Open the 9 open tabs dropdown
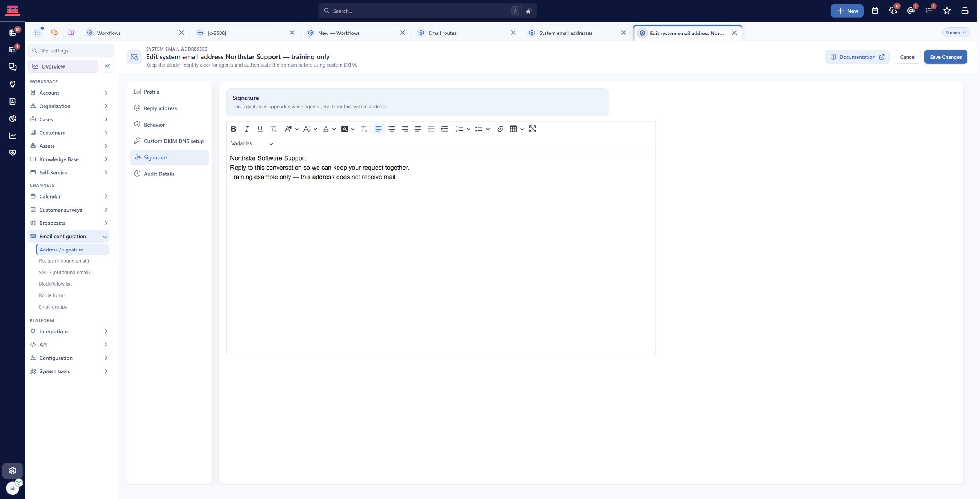The height and width of the screenshot is (499, 980). [x=956, y=33]
